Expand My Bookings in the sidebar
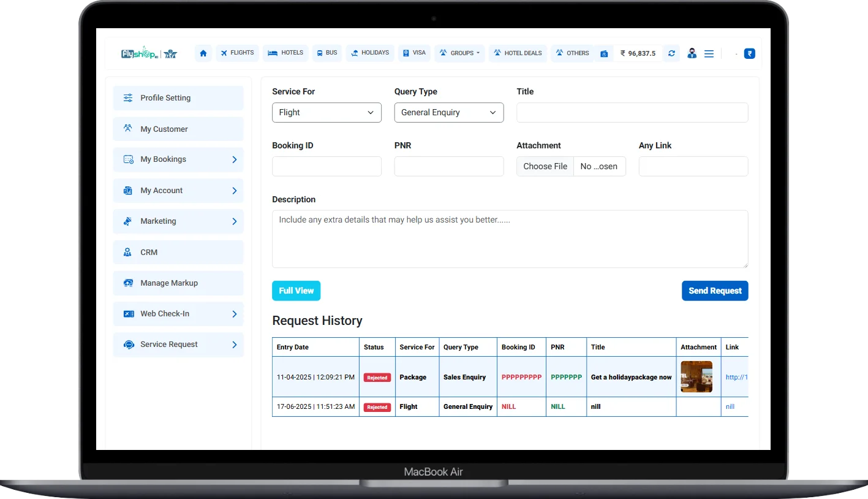 pos(178,159)
